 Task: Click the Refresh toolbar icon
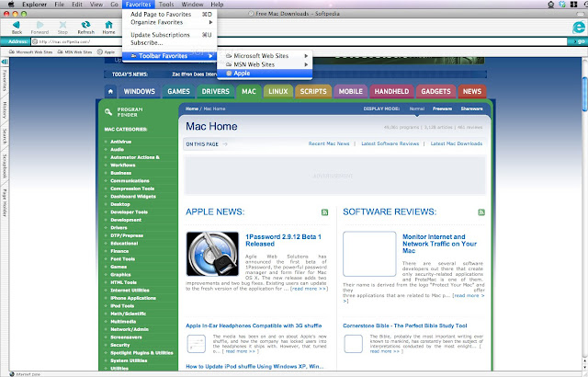85,25
